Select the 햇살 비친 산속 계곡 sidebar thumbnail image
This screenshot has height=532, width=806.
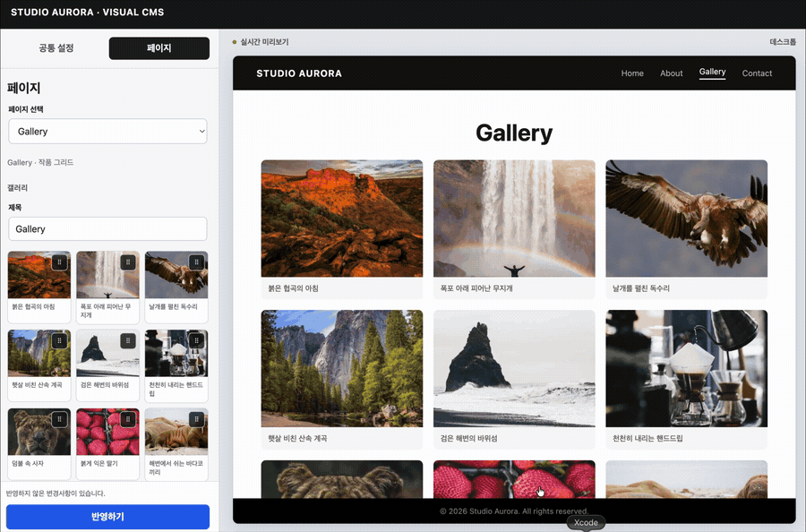click(x=39, y=354)
